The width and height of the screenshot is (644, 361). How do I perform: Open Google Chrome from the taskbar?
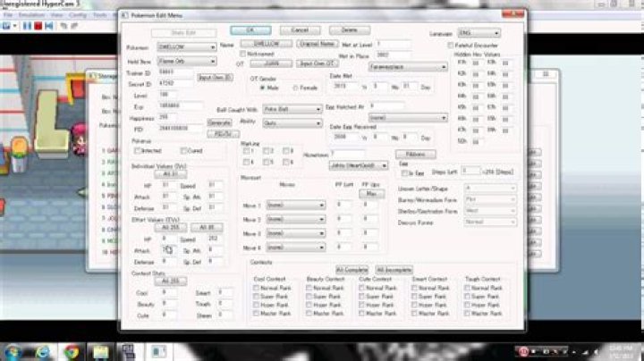point(71,351)
